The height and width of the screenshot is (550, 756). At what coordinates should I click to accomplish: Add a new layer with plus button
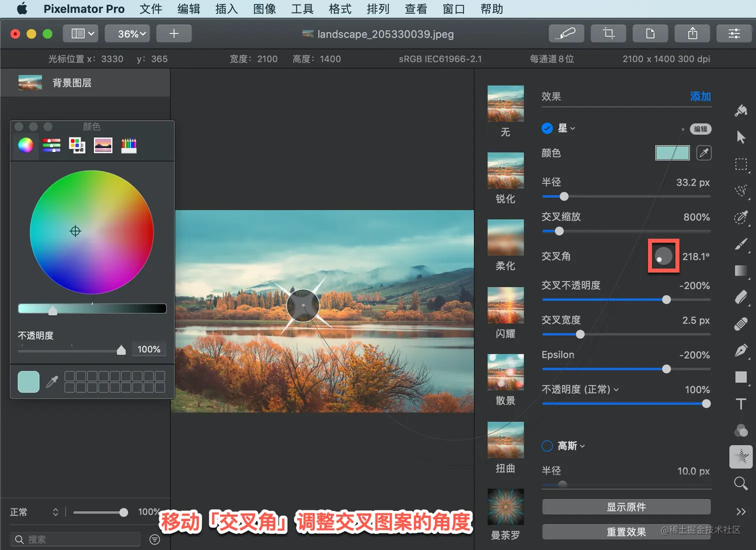[174, 34]
